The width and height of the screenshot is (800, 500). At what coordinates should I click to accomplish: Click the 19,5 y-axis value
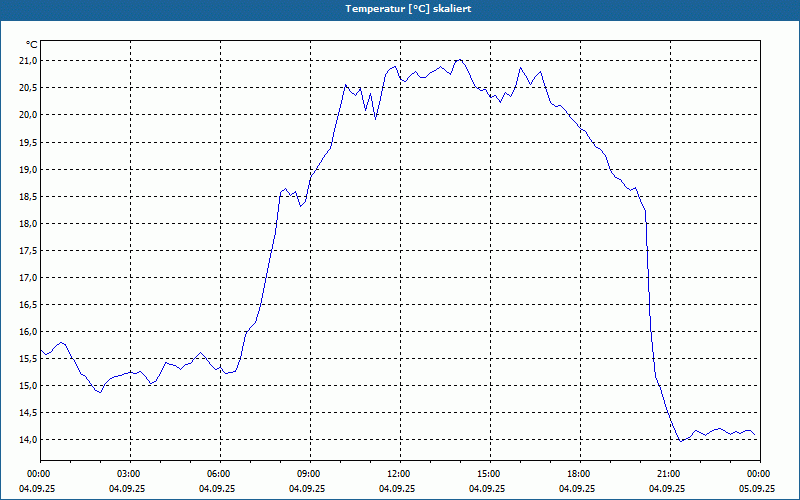(28, 142)
